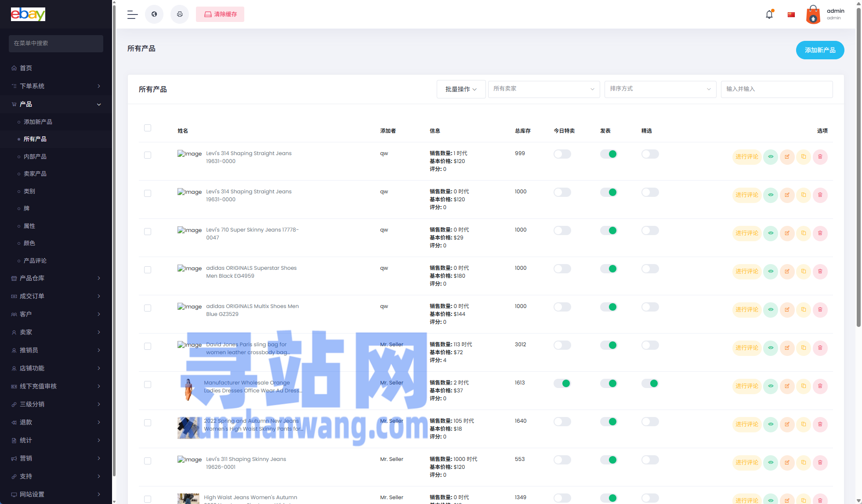Click the Orange Ladies Dresses product thumbnail
Image resolution: width=862 pixels, height=504 pixels.
point(188,389)
